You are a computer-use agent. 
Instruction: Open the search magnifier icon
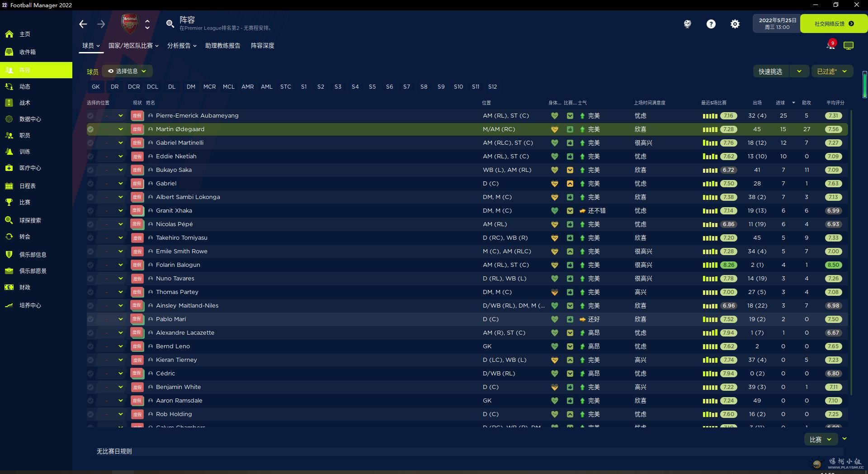(170, 24)
